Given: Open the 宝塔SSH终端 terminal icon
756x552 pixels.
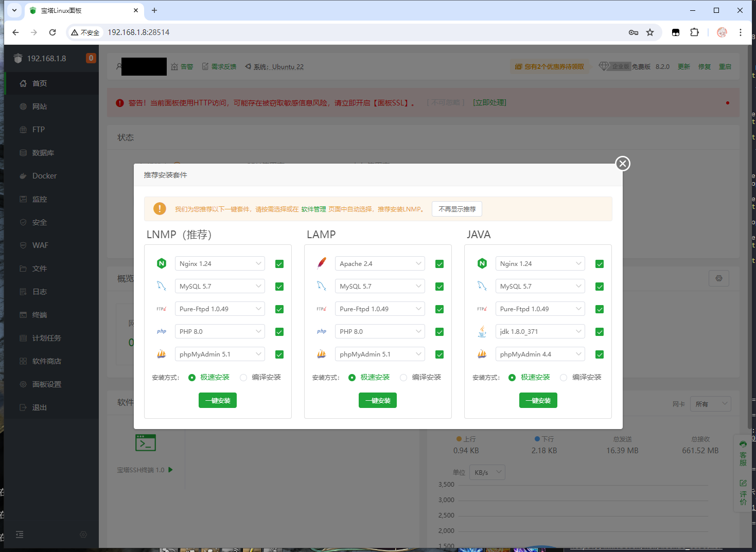Looking at the screenshot, I should (x=146, y=443).
